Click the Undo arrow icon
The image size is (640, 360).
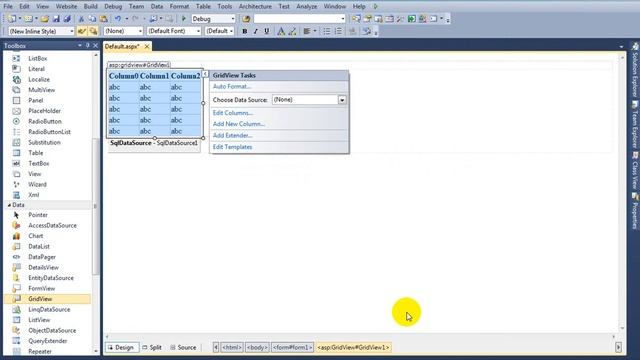pyautogui.click(x=118, y=19)
